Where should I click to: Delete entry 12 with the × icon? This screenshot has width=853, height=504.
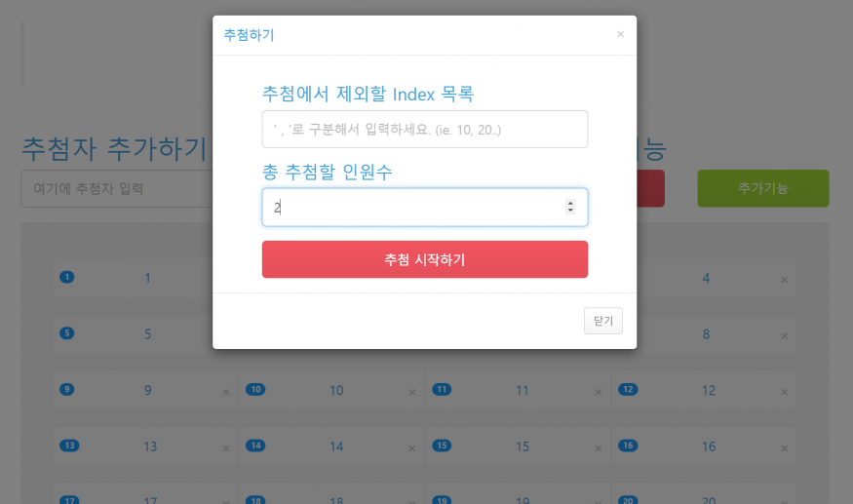(x=784, y=392)
